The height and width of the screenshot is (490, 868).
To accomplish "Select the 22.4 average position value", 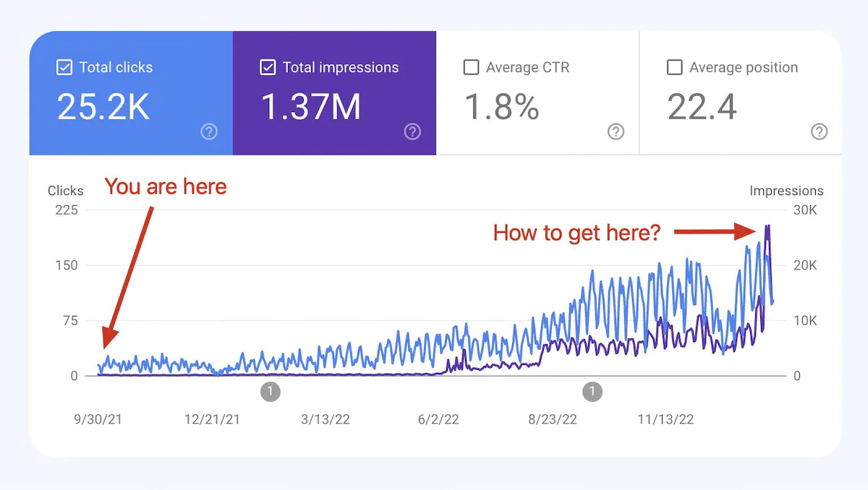I will coord(702,107).
